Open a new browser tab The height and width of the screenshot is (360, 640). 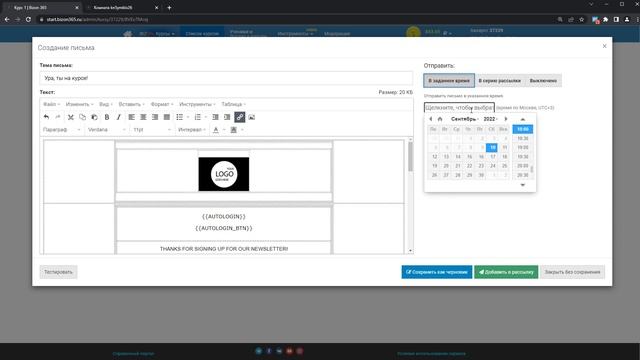click(169, 7)
